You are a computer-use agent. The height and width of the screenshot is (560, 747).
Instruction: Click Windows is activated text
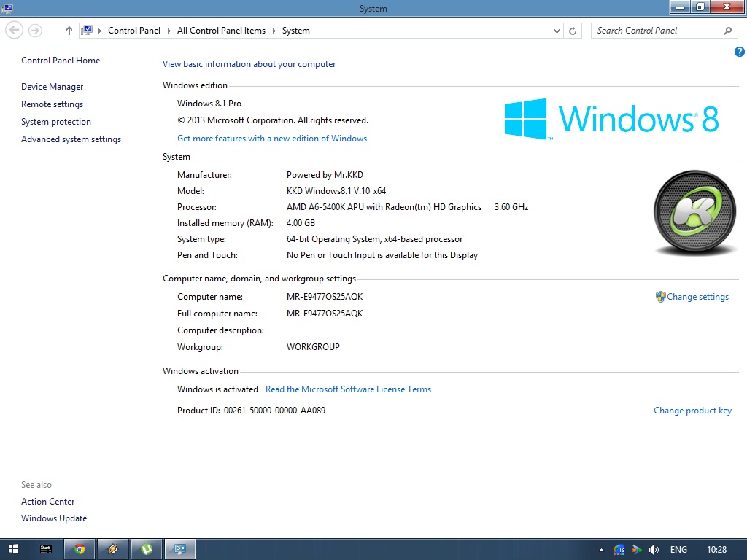pyautogui.click(x=217, y=389)
